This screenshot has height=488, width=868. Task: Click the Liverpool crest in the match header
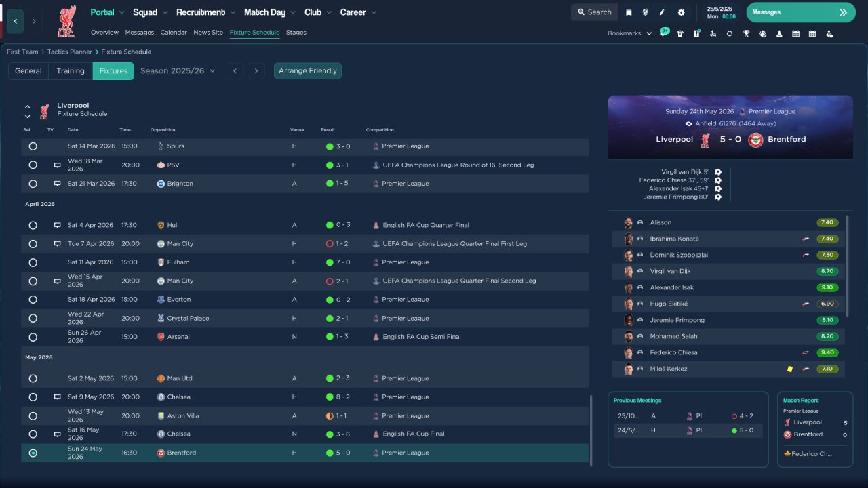tap(705, 140)
